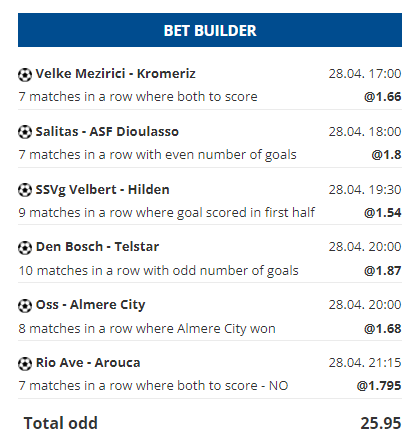This screenshot has height=447, width=420.
Task: Click soccer ball icon beside SSVg Velbert
Action: 25,190
